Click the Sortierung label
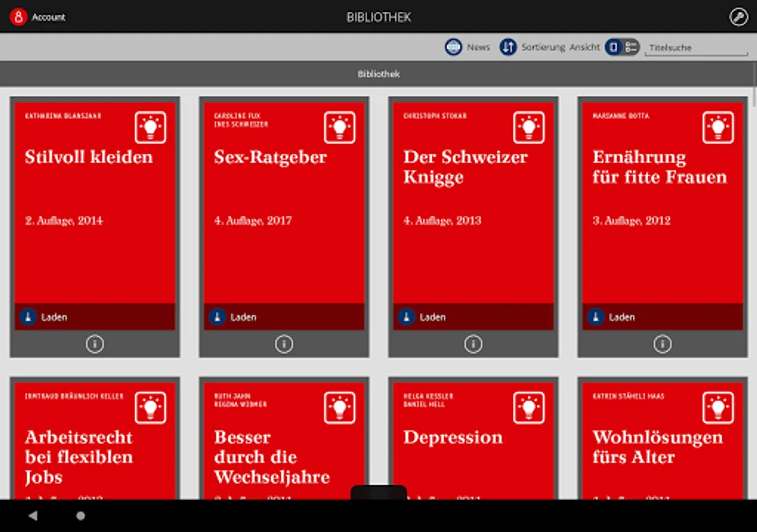757x532 pixels. pyautogui.click(x=544, y=47)
